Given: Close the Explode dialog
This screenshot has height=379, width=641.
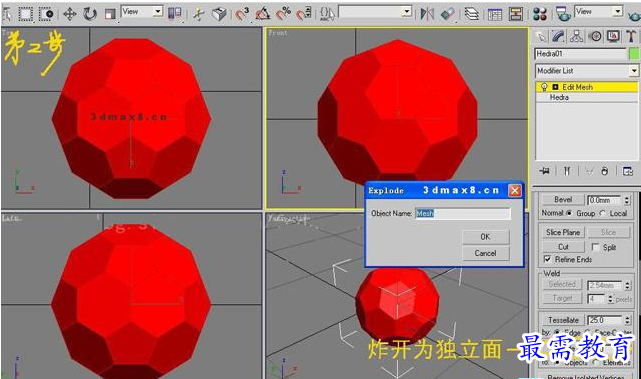Looking at the screenshot, I should tap(515, 190).
